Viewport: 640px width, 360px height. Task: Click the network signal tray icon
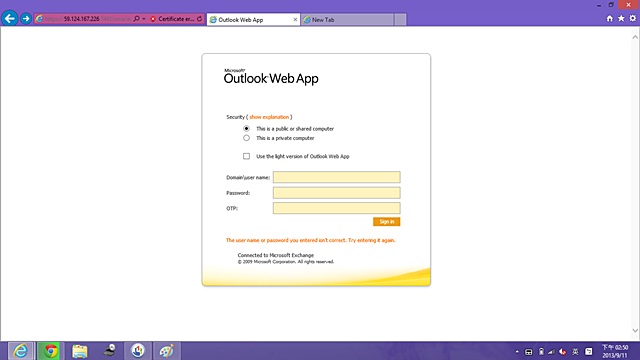(551, 351)
